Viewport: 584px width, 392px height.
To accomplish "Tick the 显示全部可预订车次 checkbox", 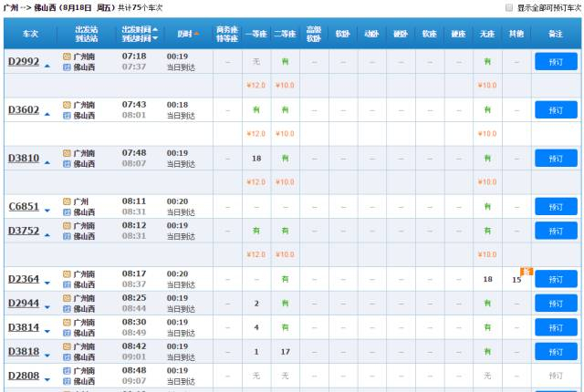I will pos(509,7).
